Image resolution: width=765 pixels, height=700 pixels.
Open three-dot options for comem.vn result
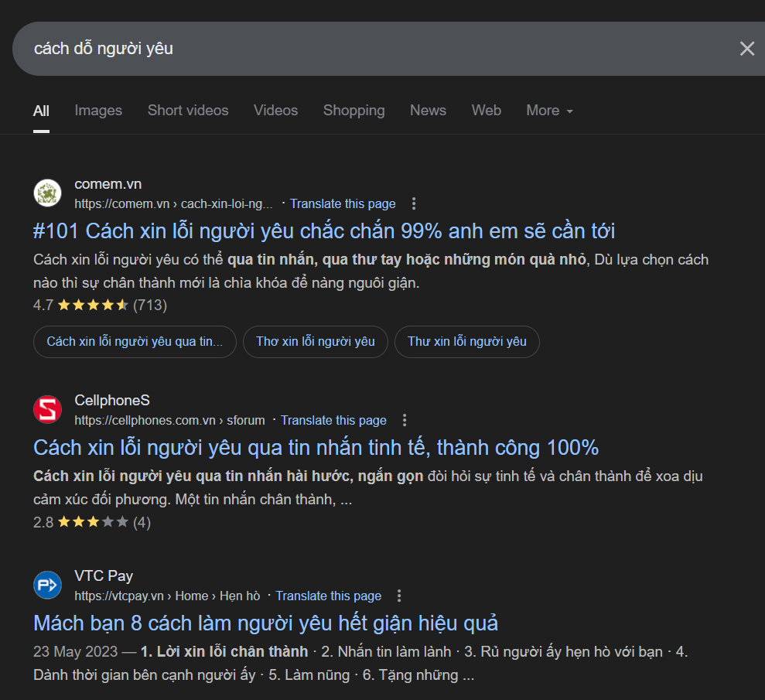[x=414, y=204]
